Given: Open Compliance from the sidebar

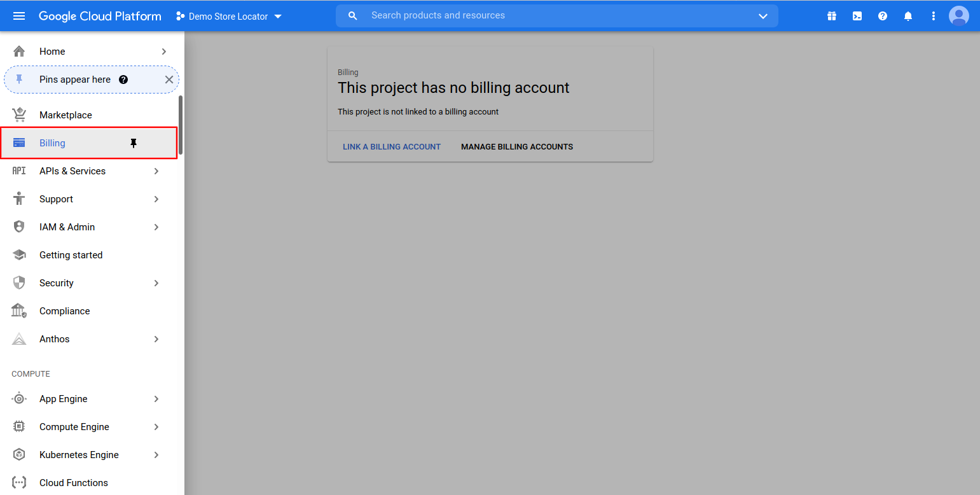Looking at the screenshot, I should coord(64,311).
